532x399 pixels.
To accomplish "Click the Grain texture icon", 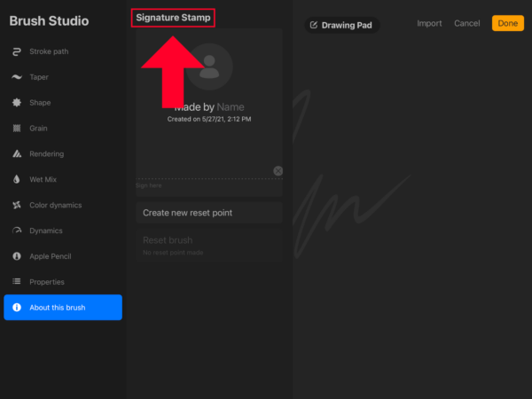I will click(x=17, y=129).
